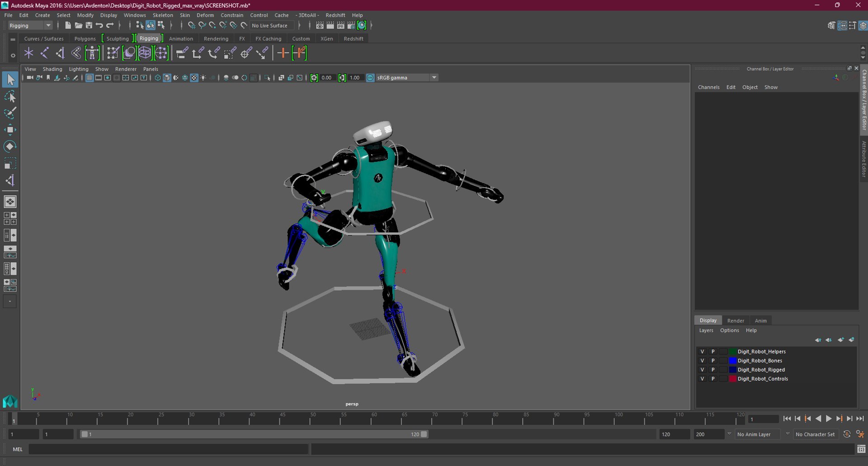868x466 pixels.
Task: Open the Channels menu in Channel Box
Action: click(708, 87)
